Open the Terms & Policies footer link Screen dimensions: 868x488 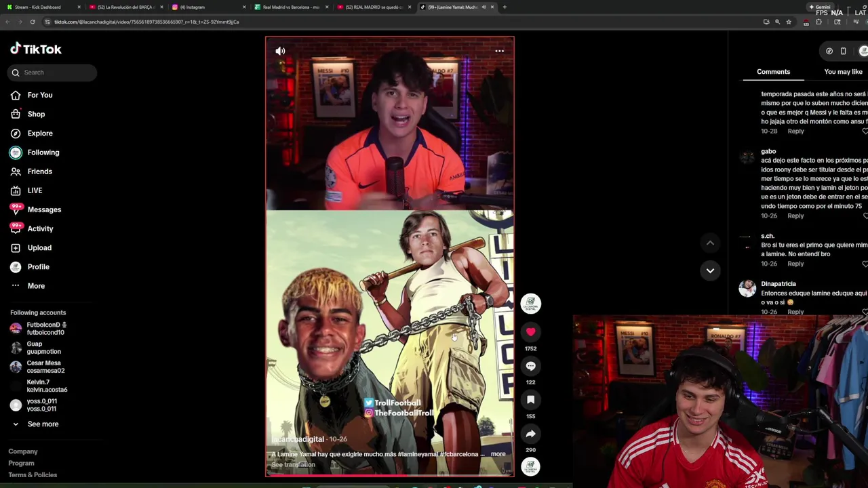(33, 475)
